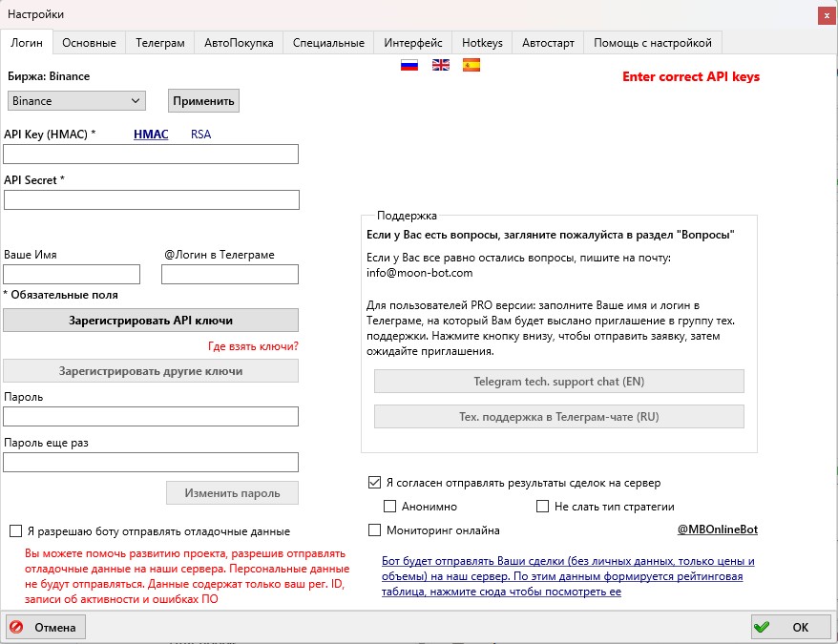
Task: Confirm settings with the OK button
Action: (789, 627)
